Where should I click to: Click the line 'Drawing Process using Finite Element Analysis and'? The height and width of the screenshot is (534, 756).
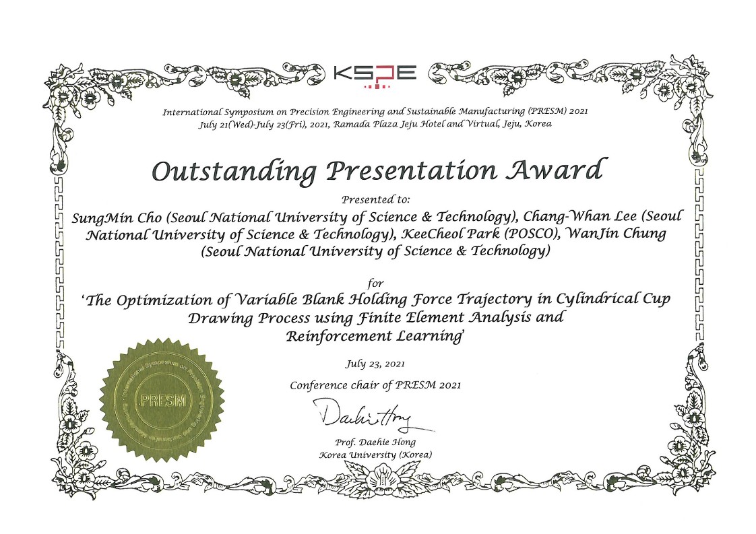(375, 318)
